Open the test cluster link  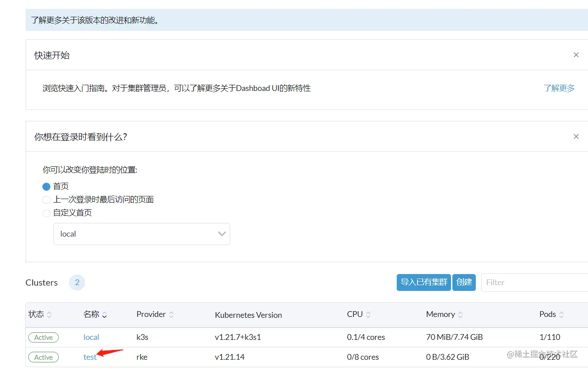[x=90, y=357]
